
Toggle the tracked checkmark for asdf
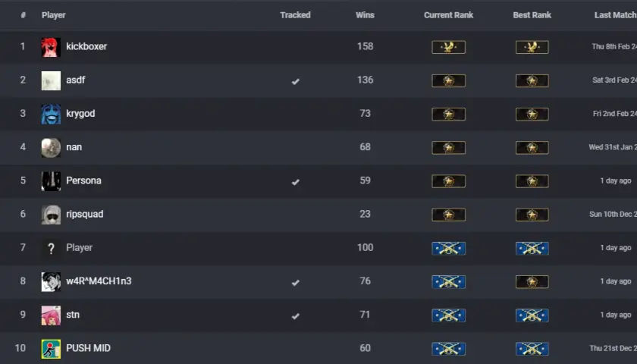295,81
